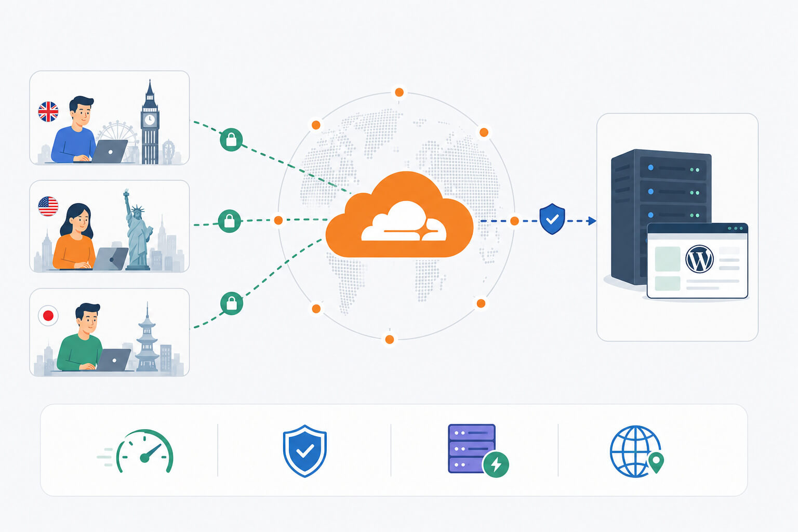798x532 pixels.
Task: Click the green padlock on the UK connection
Action: [x=231, y=139]
